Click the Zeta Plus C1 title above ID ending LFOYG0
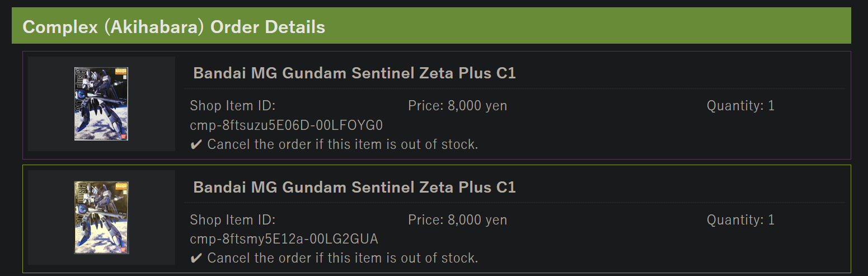868x276 pixels. pos(354,73)
